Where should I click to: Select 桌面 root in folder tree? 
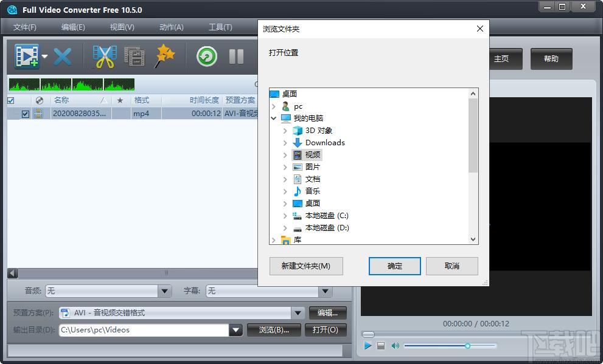click(x=284, y=94)
